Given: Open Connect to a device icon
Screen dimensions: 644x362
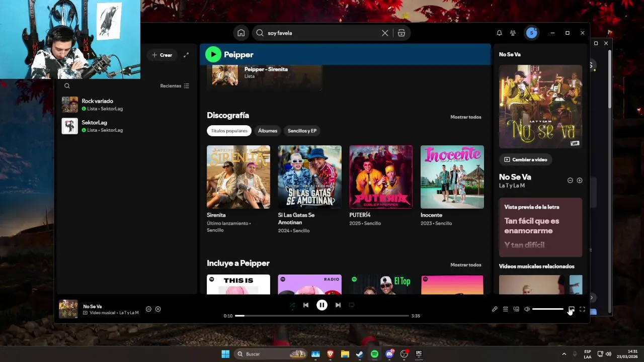Looking at the screenshot, I should (516, 309).
